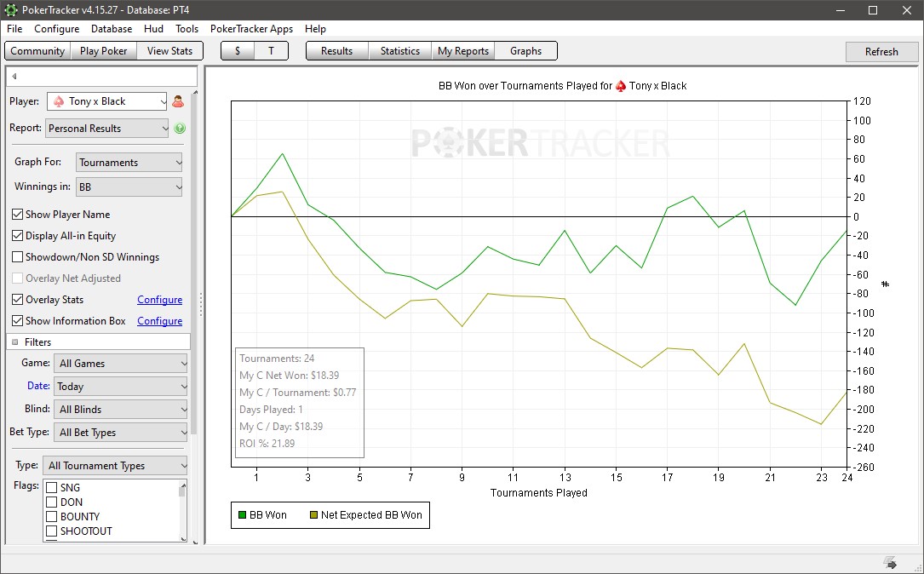Open the Statistics view

pyautogui.click(x=400, y=51)
